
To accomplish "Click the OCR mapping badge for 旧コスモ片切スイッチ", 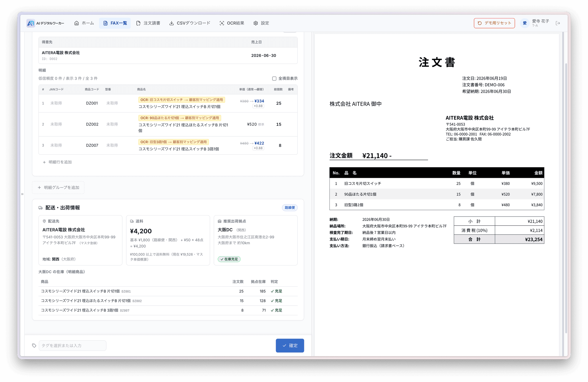I will click(x=181, y=100).
